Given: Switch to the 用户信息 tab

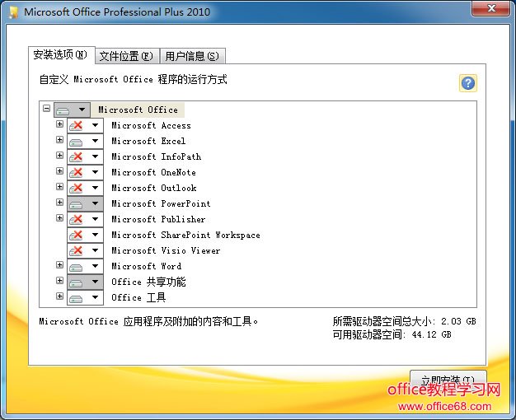Looking at the screenshot, I should pyautogui.click(x=192, y=56).
